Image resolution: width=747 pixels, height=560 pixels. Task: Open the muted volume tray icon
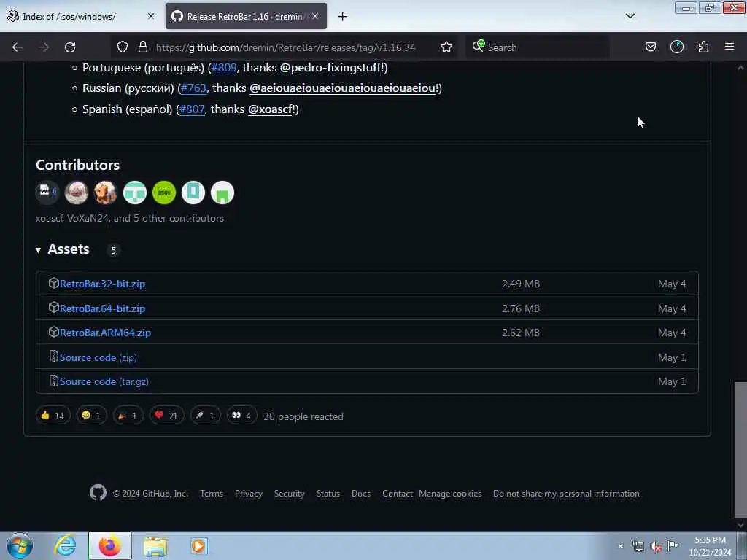(x=656, y=547)
